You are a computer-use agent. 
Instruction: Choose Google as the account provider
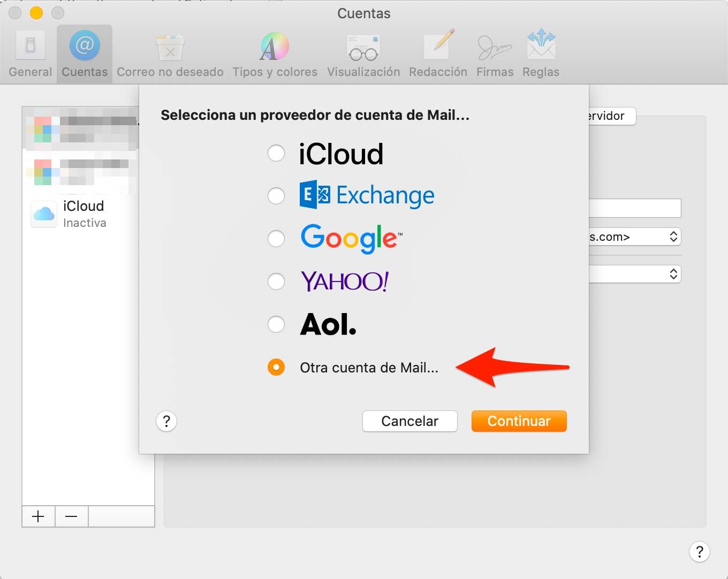[x=276, y=239]
